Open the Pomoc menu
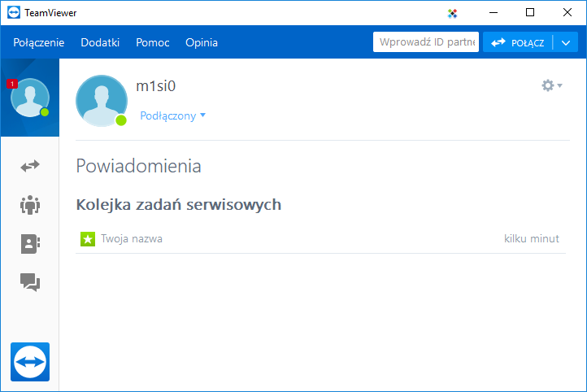 (152, 42)
